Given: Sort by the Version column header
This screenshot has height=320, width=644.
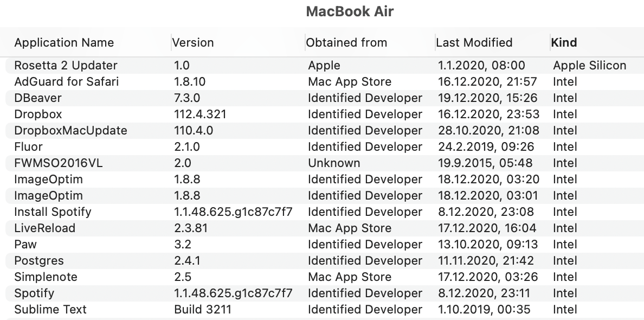Looking at the screenshot, I should tap(193, 42).
